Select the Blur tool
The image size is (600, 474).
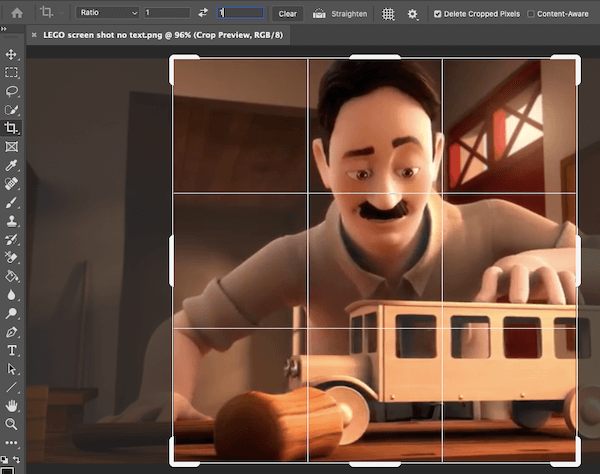(x=11, y=295)
